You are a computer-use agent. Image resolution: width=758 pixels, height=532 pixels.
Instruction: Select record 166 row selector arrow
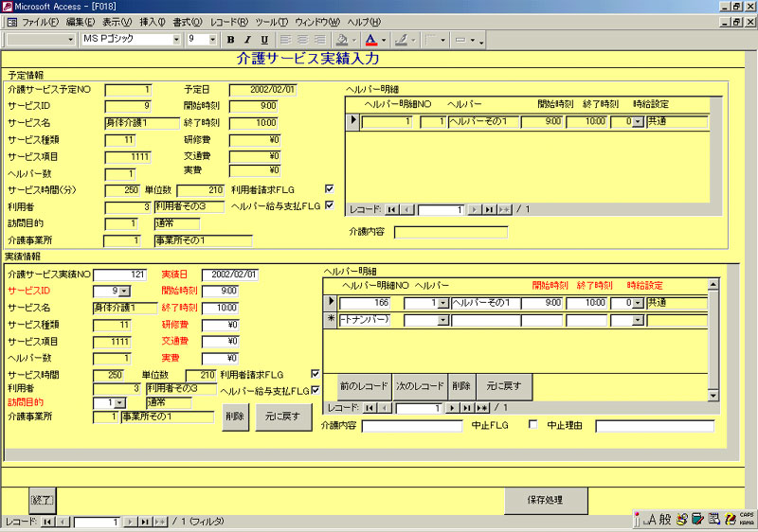(331, 303)
